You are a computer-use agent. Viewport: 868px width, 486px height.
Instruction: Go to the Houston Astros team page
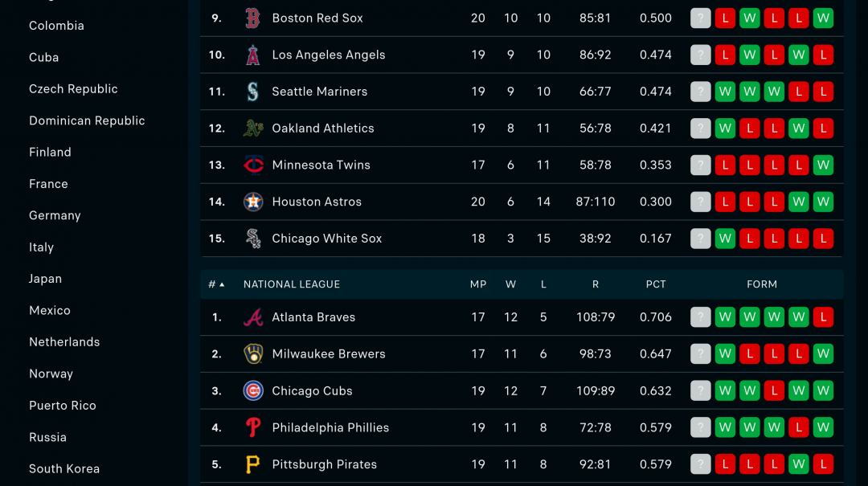point(317,202)
